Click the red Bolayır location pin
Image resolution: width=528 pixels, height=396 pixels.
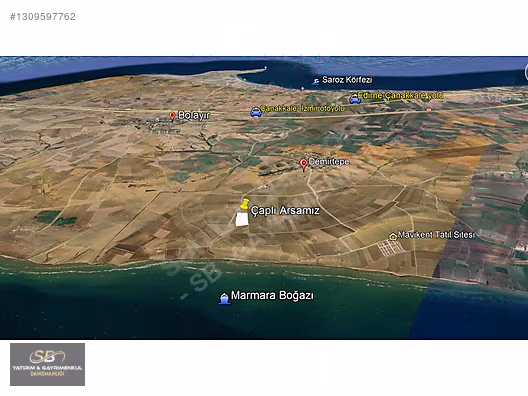(x=172, y=117)
